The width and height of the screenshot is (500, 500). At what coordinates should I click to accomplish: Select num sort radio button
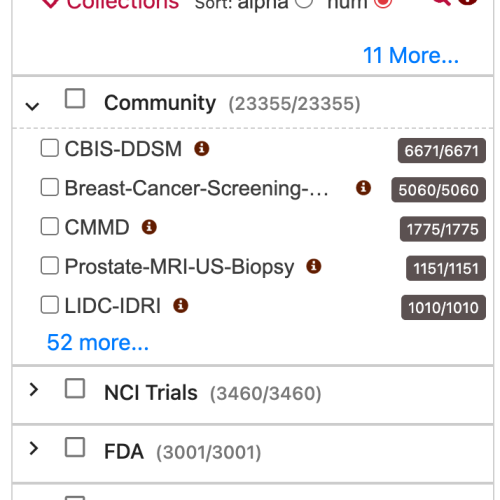pyautogui.click(x=383, y=3)
